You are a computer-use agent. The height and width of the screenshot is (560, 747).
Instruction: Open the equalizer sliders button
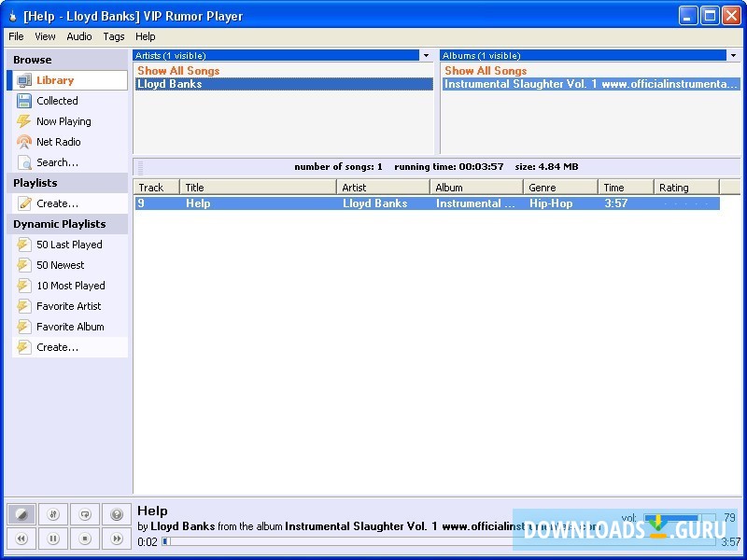click(53, 514)
